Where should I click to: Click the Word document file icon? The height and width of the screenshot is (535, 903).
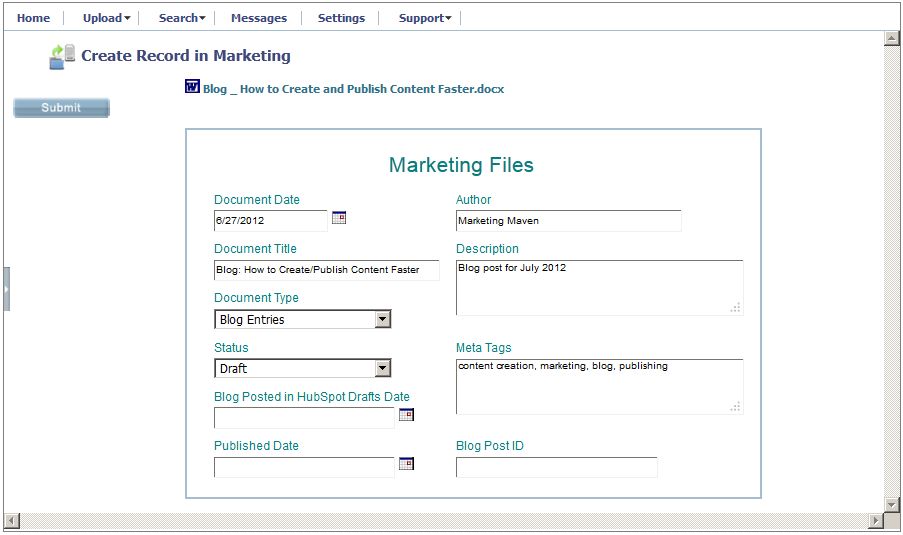[192, 86]
